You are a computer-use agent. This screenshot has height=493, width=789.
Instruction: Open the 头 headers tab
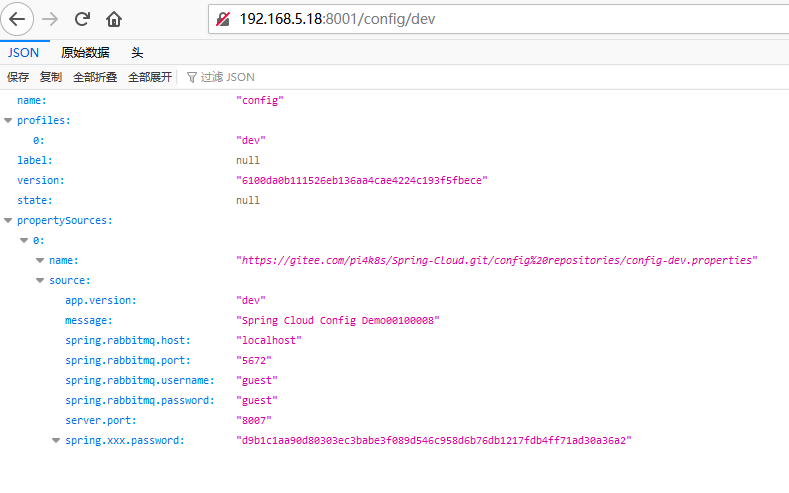pos(137,52)
